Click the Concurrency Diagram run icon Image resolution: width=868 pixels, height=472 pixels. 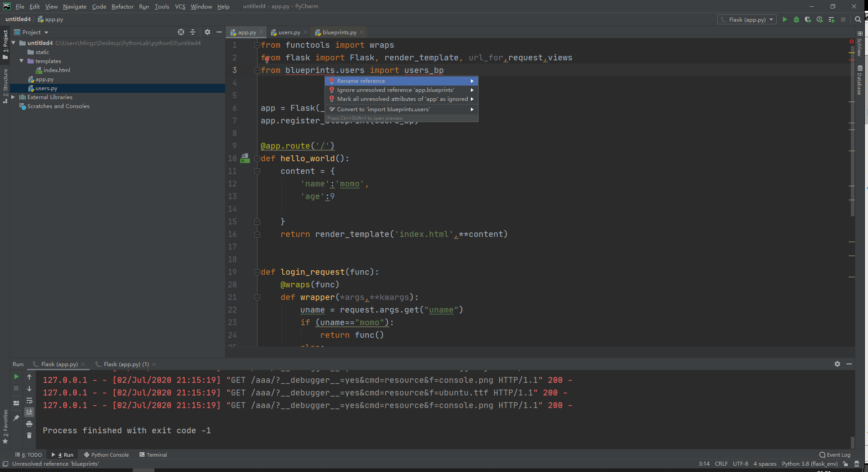(832, 19)
